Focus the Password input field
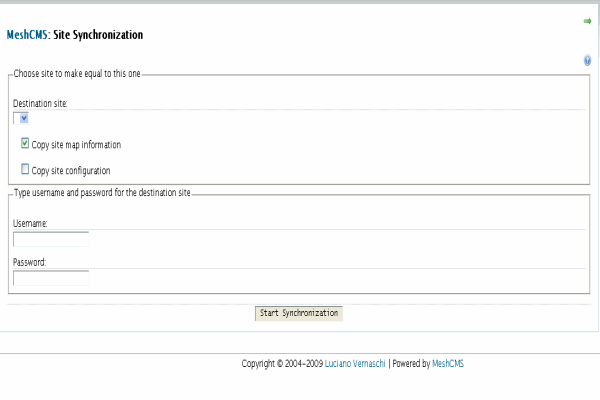Viewport: 600px width, 400px height. coord(51,278)
